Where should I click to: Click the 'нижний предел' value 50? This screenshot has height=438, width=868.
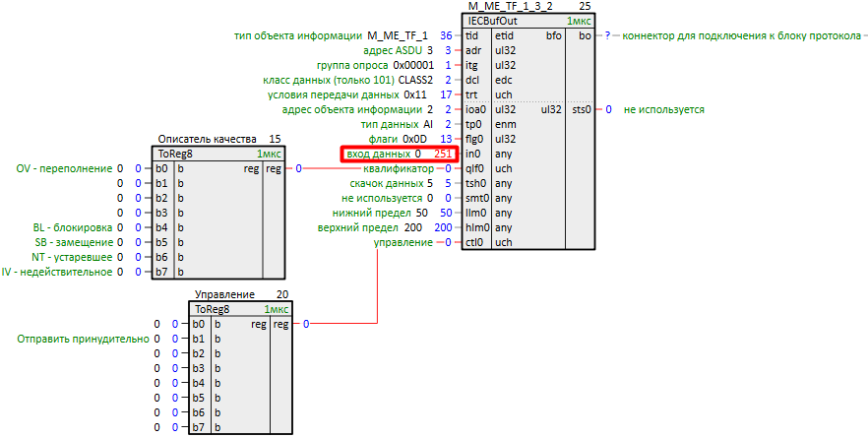coord(445,213)
